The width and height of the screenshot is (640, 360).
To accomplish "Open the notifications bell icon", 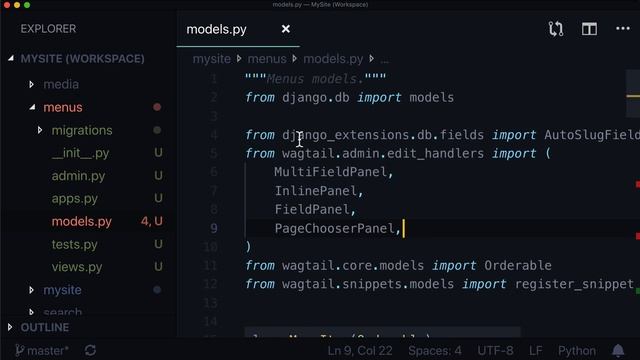I will [618, 350].
